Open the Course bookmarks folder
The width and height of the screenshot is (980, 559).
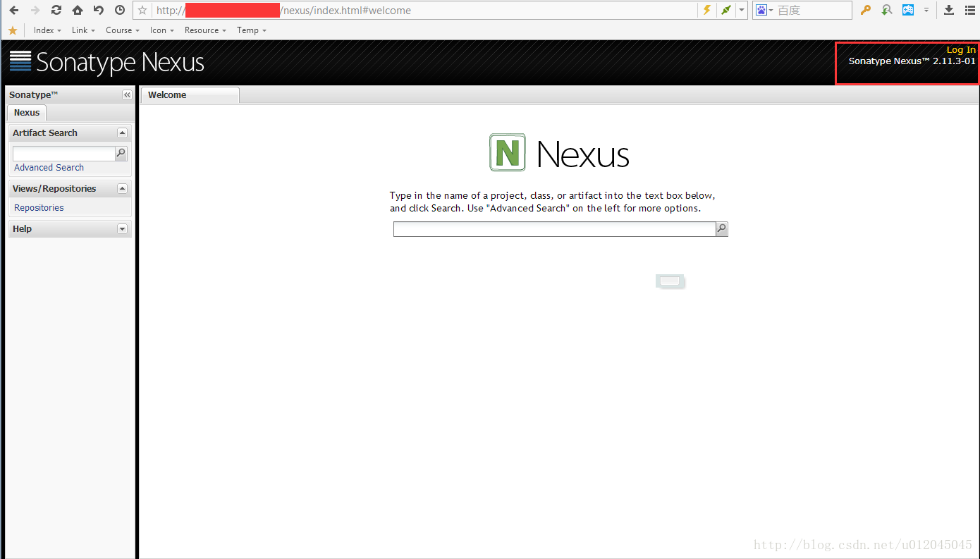(x=123, y=30)
